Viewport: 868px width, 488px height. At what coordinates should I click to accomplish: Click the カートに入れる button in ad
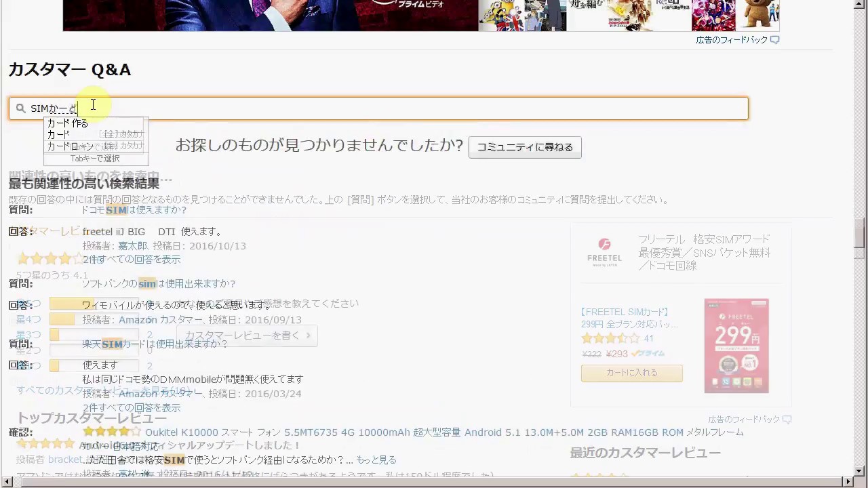[631, 373]
